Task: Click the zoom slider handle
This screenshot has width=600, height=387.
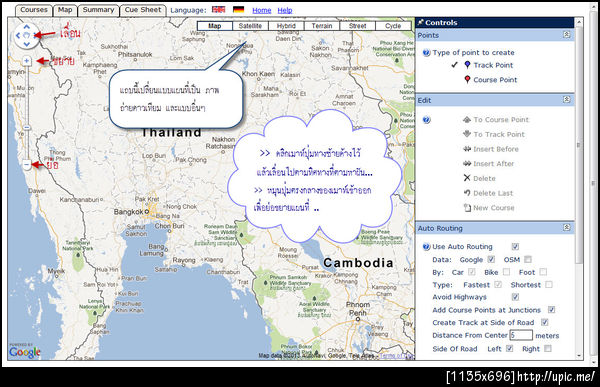Action: 26,127
